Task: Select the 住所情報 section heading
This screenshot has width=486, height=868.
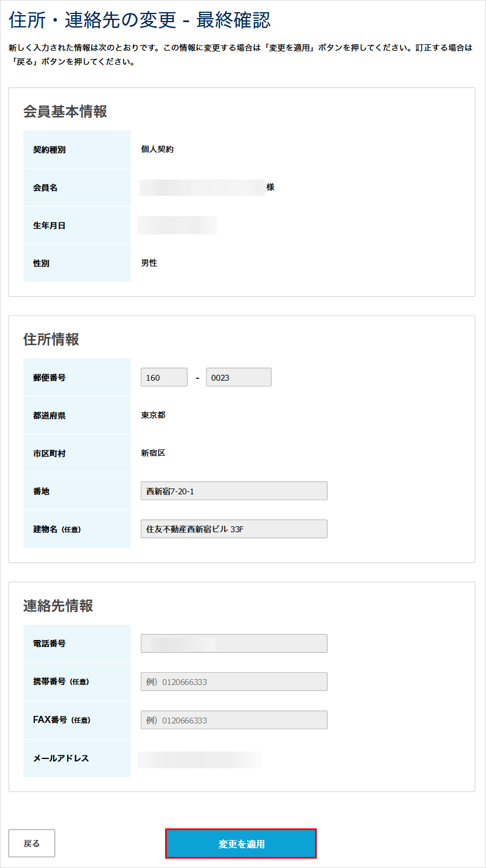Action: coord(51,339)
